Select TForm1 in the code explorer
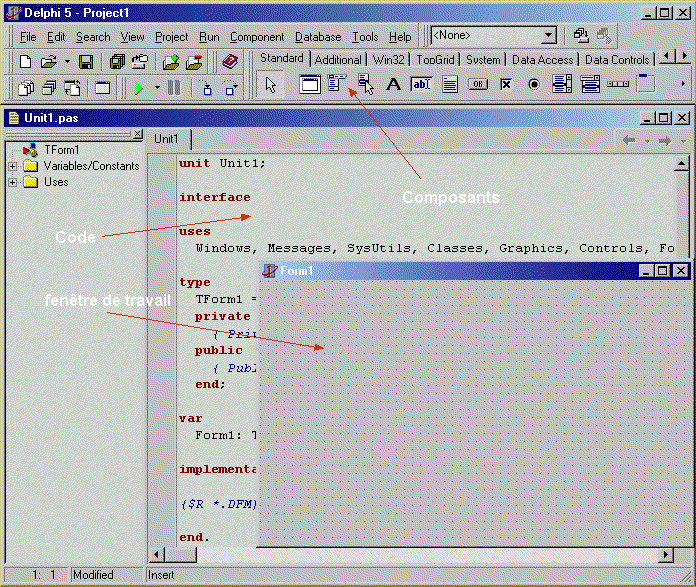 [61, 150]
